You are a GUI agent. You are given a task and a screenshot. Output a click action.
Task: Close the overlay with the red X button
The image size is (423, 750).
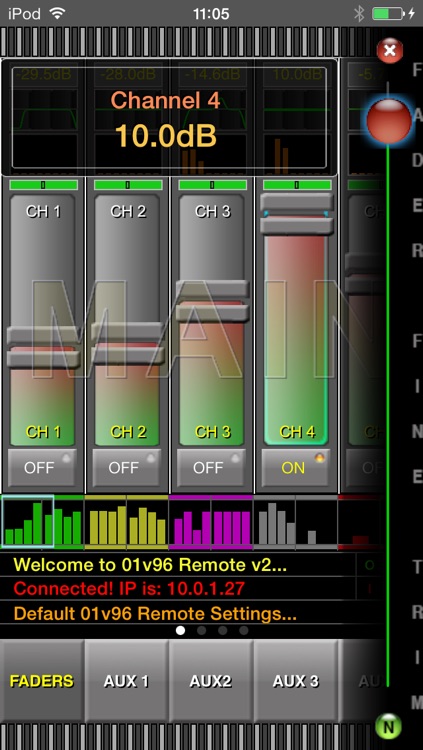390,51
